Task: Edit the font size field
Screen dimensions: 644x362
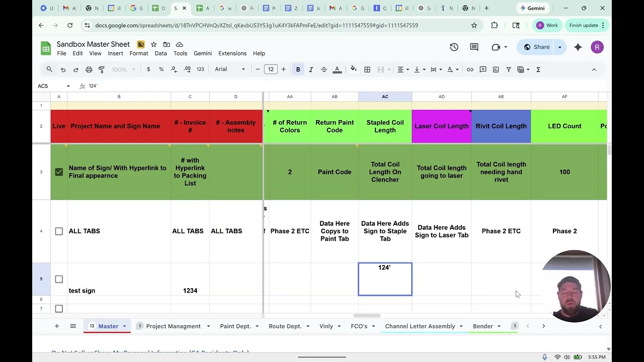Action: point(271,69)
